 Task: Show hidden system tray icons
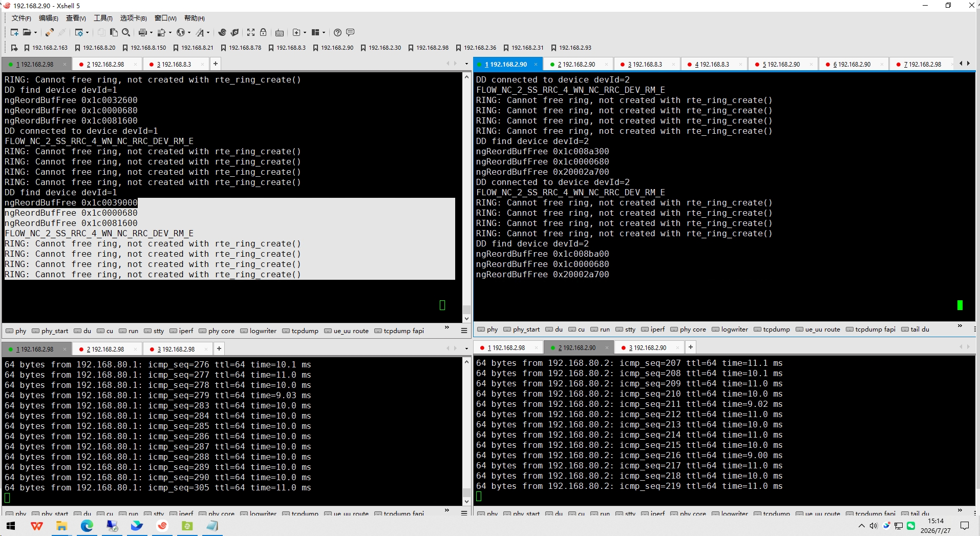click(x=861, y=526)
